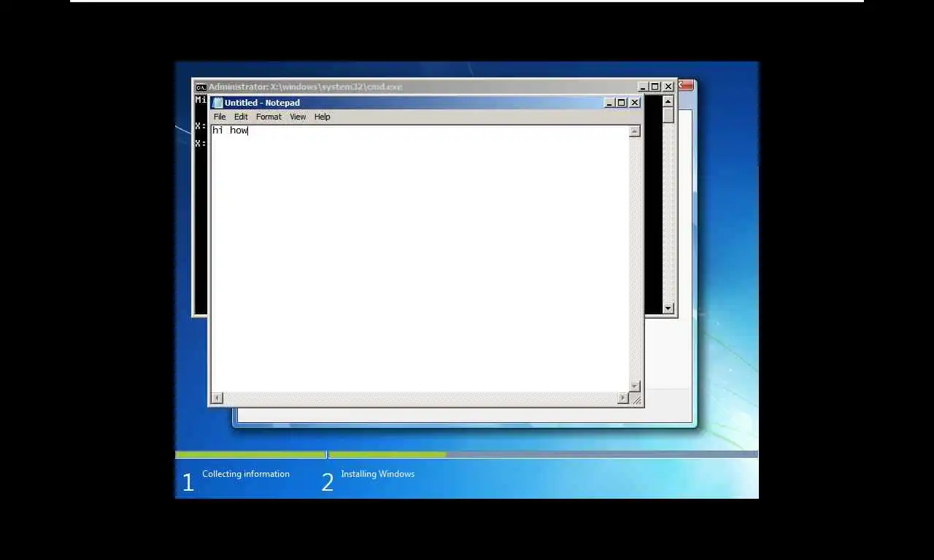Image resolution: width=934 pixels, height=560 pixels.
Task: Click the cmd window's scrollbar up arrow
Action: coord(668,101)
